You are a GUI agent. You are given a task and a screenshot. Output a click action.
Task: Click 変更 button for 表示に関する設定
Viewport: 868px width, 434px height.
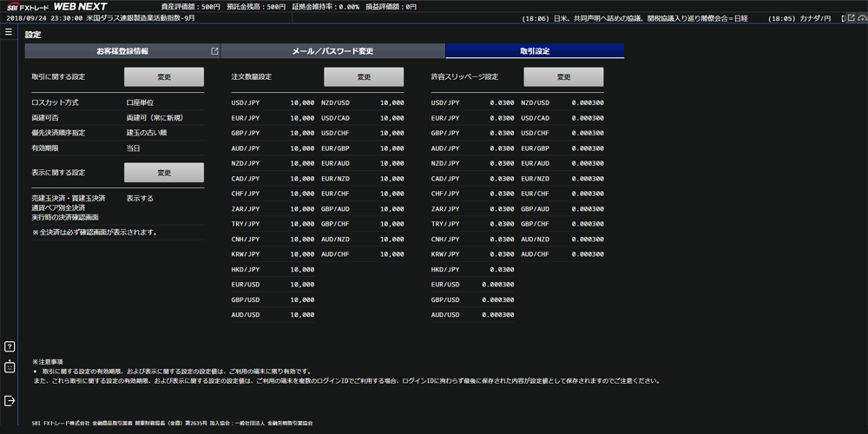[x=164, y=173]
